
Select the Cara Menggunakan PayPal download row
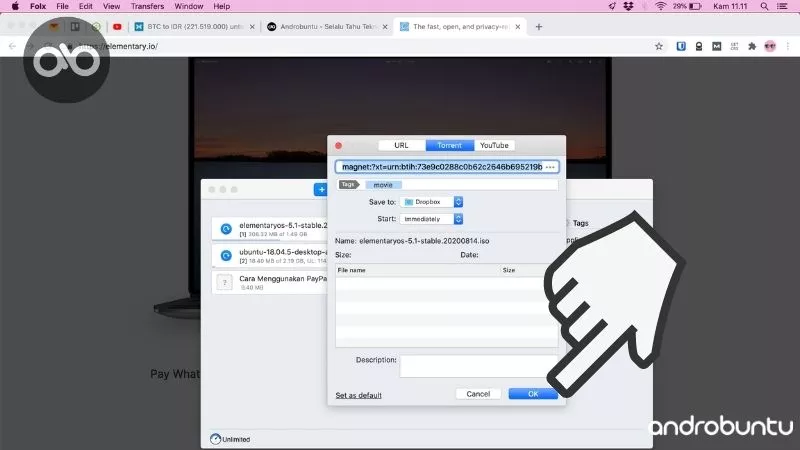[x=269, y=282]
